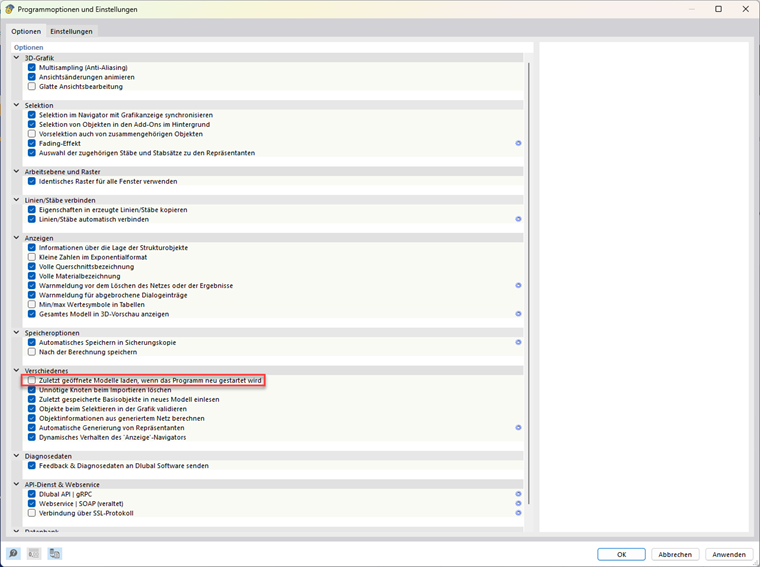The height and width of the screenshot is (567, 760).
Task: Click blue marker icon for Gesamtes Modell in 3D-Vorschau
Action: (x=518, y=314)
